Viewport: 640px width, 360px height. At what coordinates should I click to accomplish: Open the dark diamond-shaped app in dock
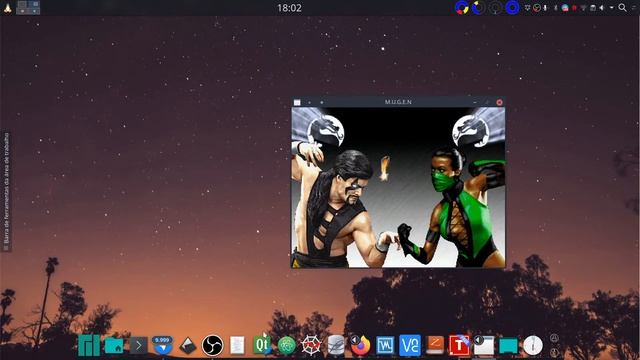pos(187,346)
